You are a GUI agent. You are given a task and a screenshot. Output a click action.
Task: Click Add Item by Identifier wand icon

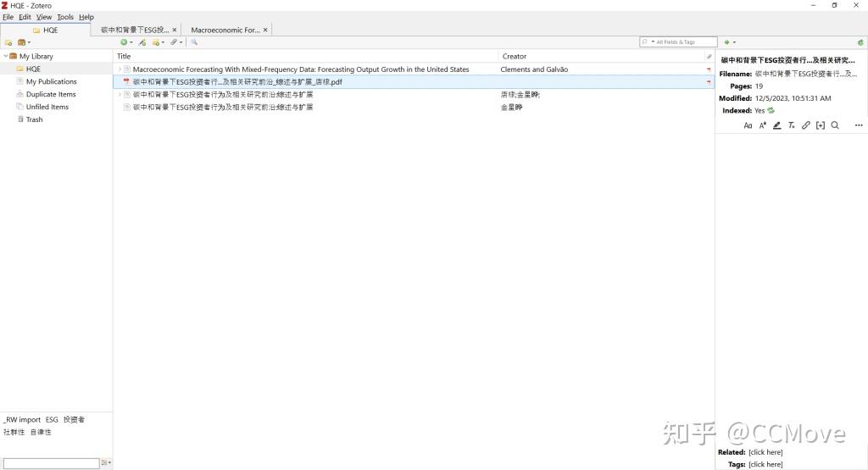142,42
